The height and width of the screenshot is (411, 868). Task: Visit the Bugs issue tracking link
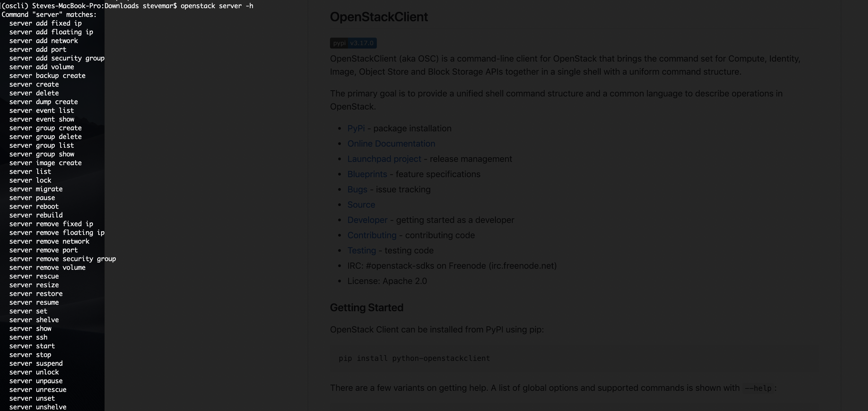(357, 189)
